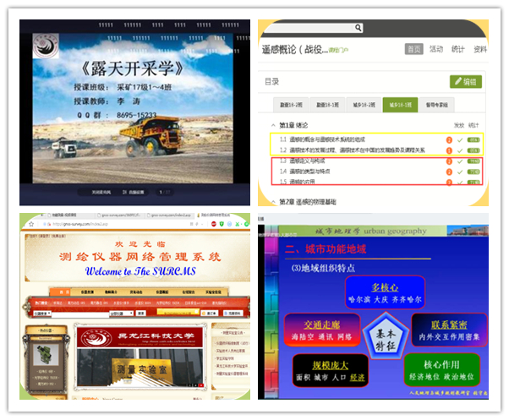Collapse the 第2章 chapter section
The height and width of the screenshot is (420, 509).
(x=272, y=202)
